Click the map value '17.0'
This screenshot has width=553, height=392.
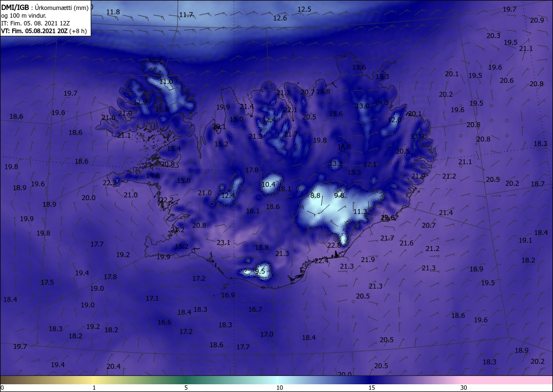(267, 334)
